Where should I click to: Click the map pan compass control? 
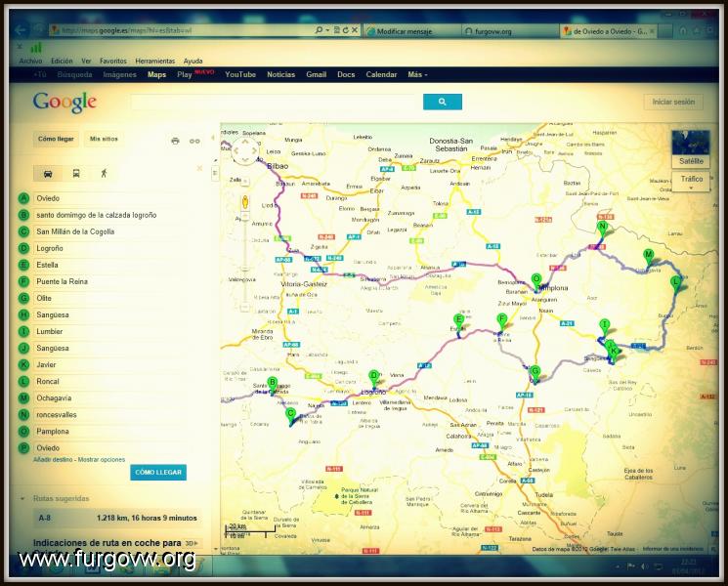click(244, 150)
